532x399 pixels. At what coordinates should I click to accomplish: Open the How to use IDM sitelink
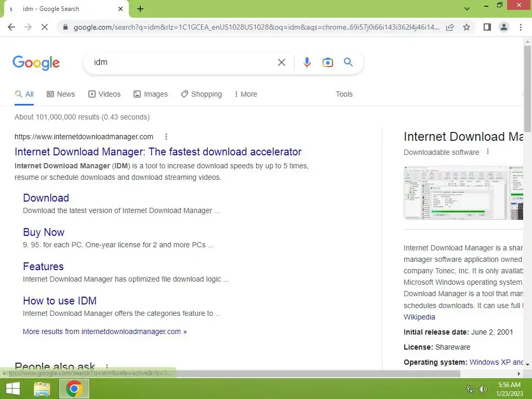(x=60, y=301)
